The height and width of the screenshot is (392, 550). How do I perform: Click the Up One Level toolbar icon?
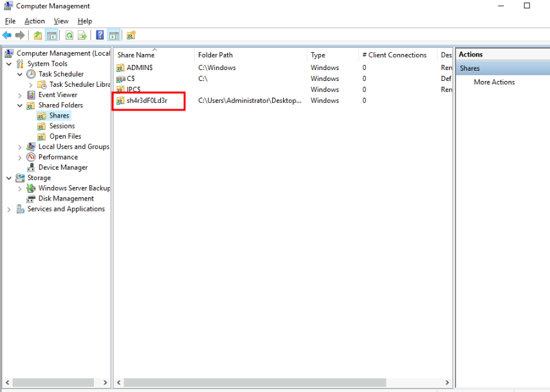coord(38,35)
